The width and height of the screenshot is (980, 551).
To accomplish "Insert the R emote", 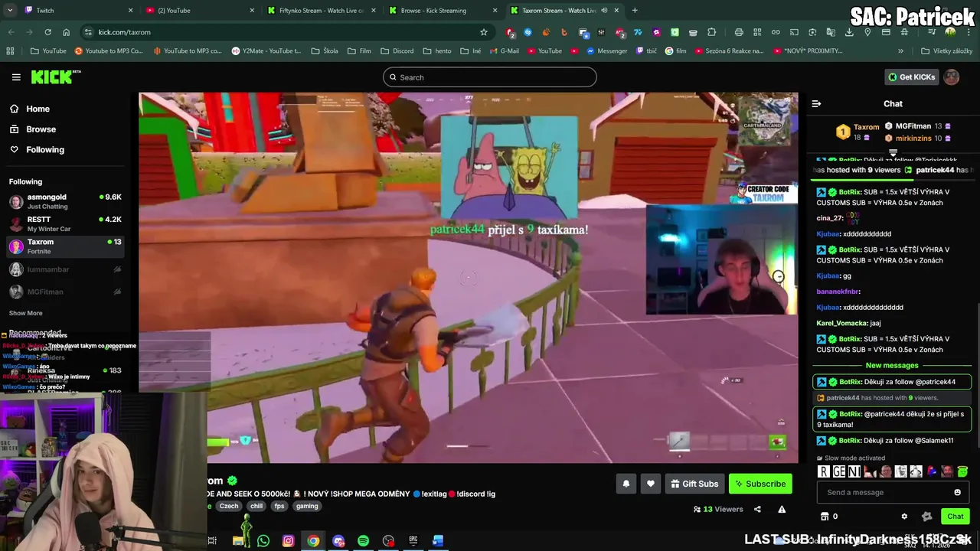I will [824, 471].
